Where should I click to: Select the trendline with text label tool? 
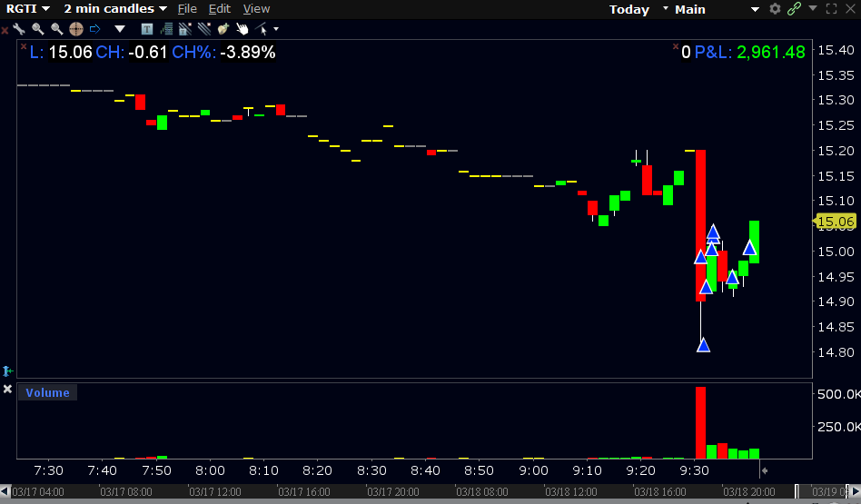[x=185, y=29]
